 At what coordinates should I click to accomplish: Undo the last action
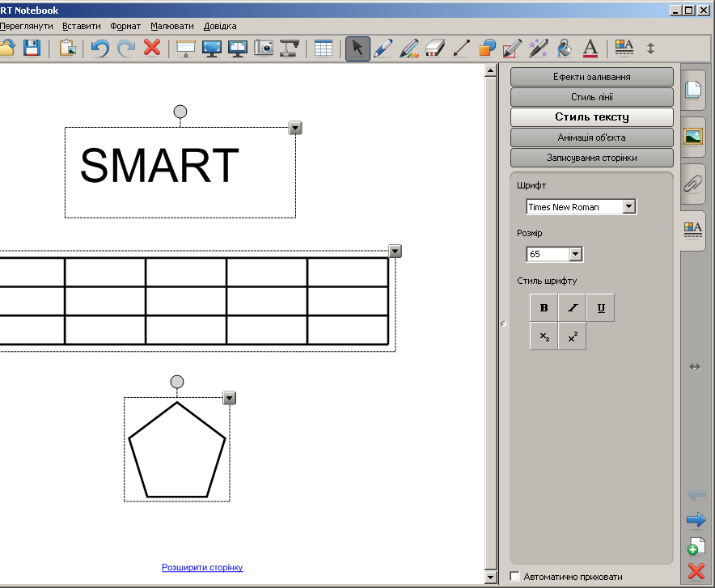point(100,48)
